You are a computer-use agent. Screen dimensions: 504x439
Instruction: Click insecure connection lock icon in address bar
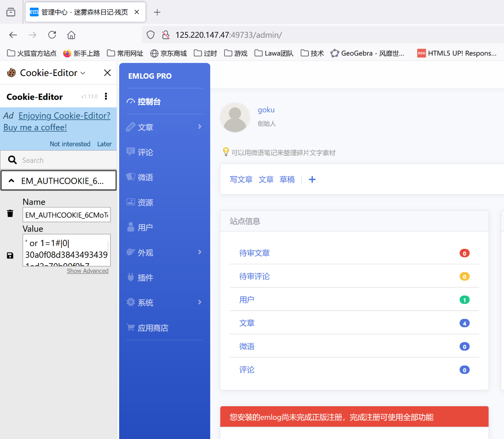point(166,35)
